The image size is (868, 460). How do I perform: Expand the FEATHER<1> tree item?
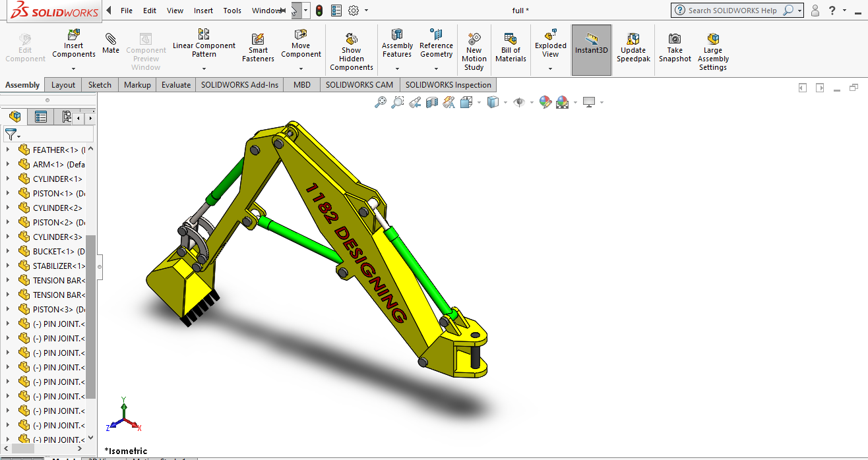pos(8,150)
